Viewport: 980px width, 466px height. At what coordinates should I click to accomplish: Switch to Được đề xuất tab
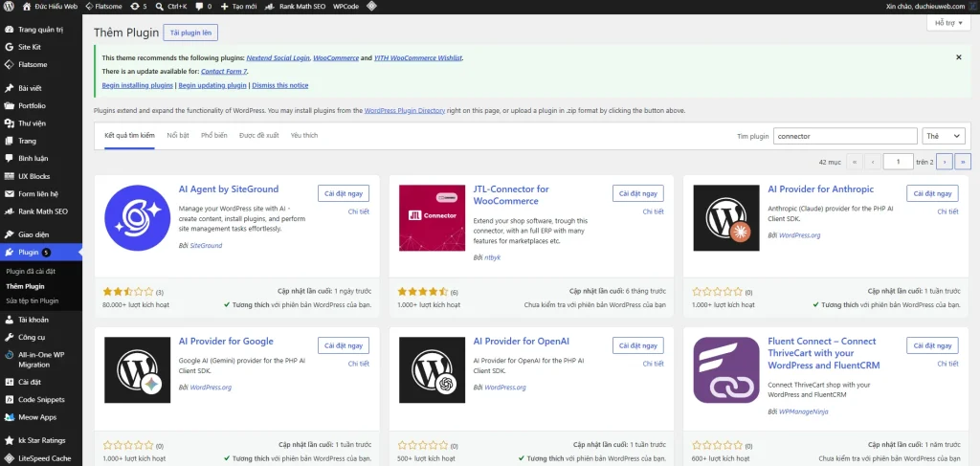[x=258, y=136]
